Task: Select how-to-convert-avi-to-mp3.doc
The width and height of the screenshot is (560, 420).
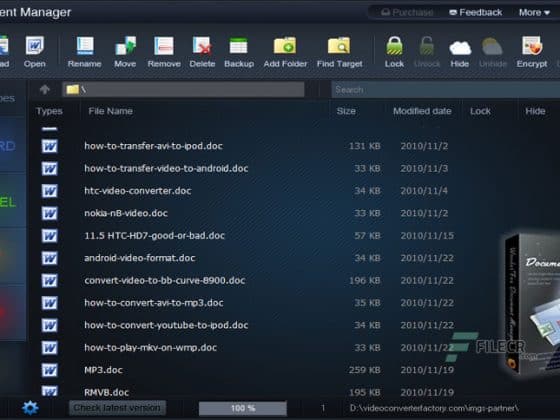Action: pyautogui.click(x=154, y=303)
